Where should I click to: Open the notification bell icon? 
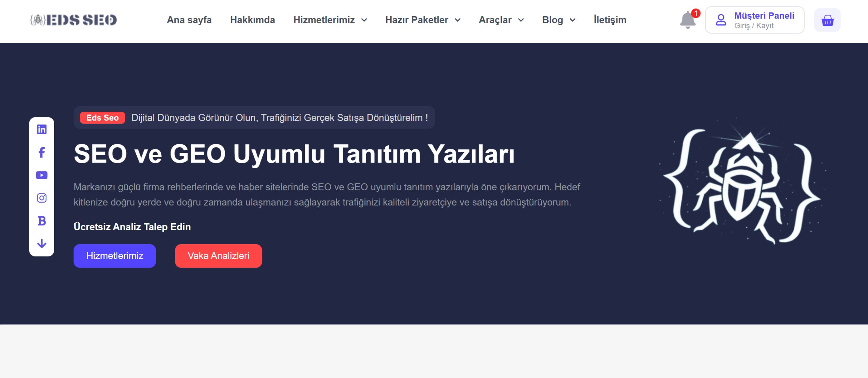click(688, 20)
